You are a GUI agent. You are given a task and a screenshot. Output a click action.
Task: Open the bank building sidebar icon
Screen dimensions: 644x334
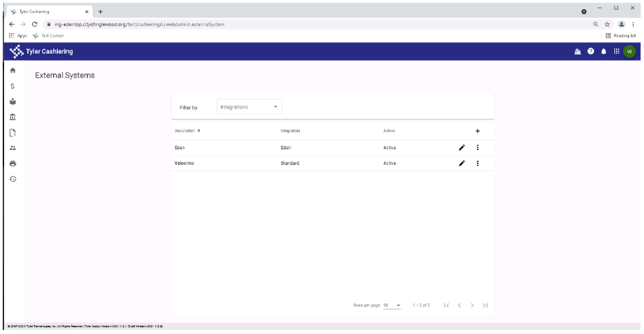(13, 117)
